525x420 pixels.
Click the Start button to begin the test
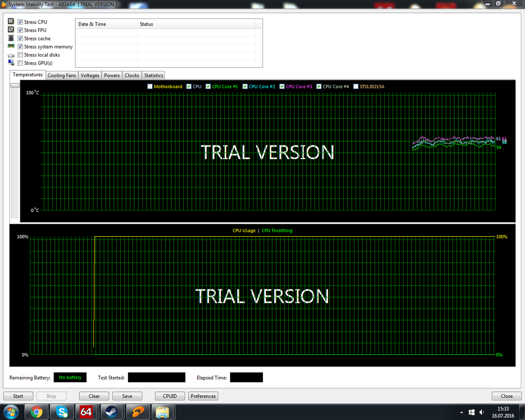click(18, 396)
